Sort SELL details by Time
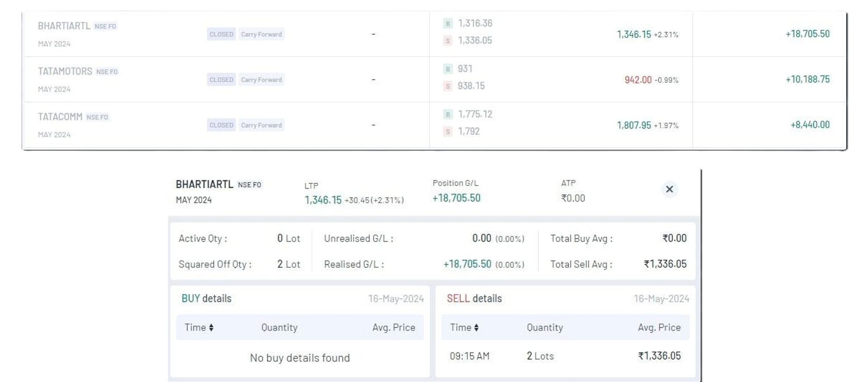868x382 pixels. 464,327
